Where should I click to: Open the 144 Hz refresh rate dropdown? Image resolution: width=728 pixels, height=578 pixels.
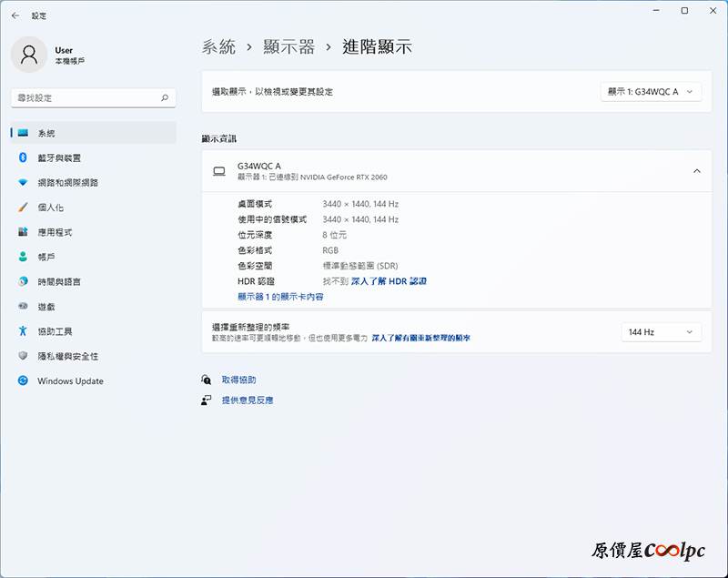coord(661,332)
